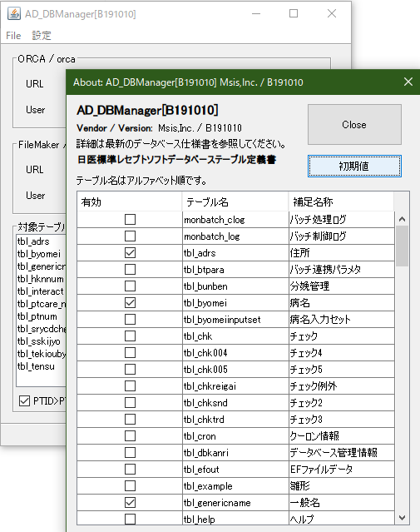
Task: Select tbl_interact in main window list
Action: [41, 291]
